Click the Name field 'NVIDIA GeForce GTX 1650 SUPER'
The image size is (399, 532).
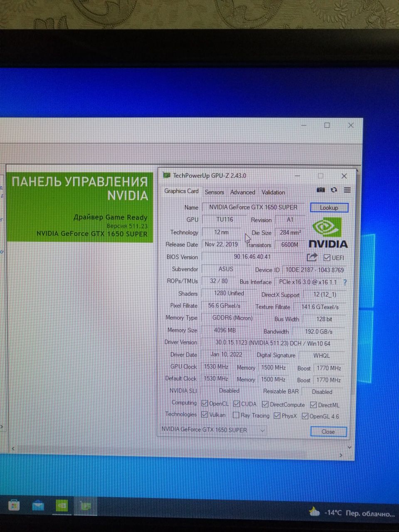click(253, 207)
